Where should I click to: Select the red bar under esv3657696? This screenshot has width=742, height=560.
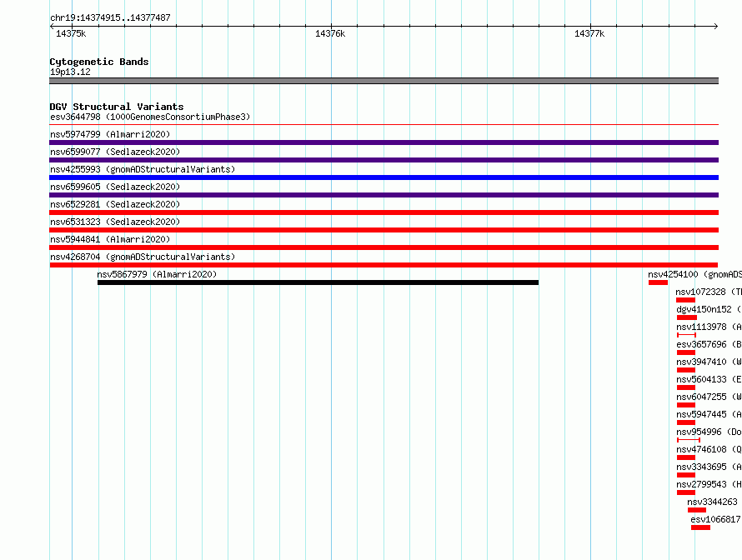[685, 352]
